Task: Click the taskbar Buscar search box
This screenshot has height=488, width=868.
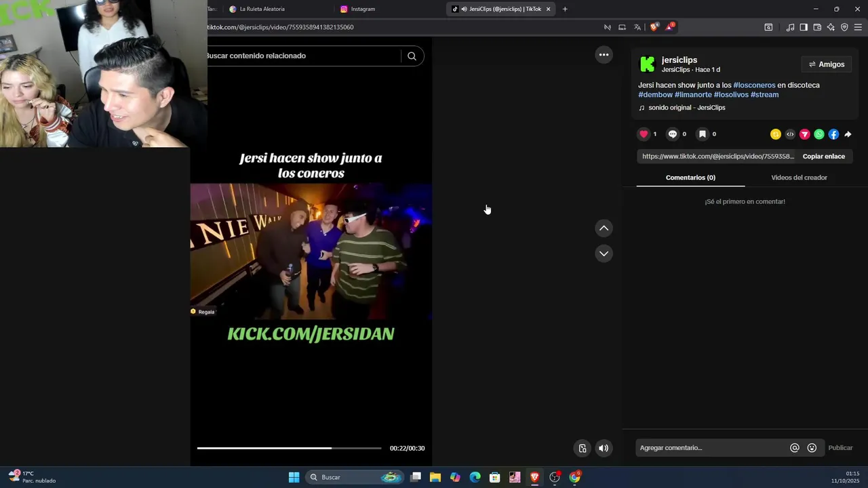Action: [355, 477]
